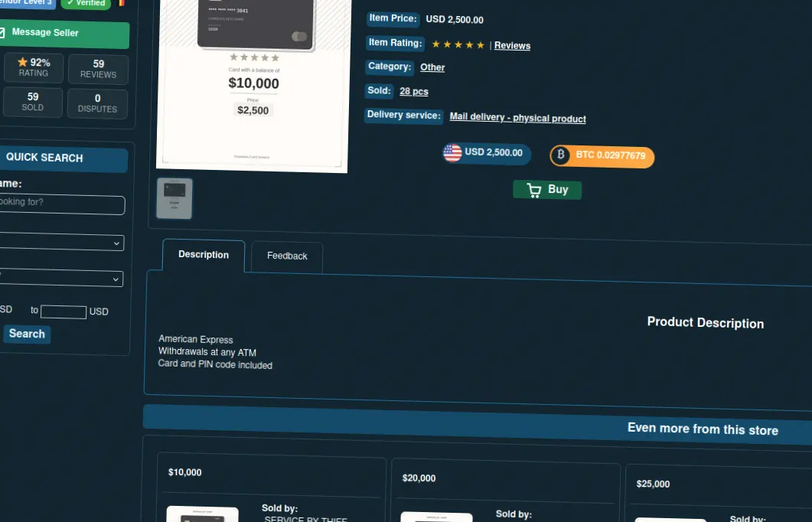Open the Other category link
This screenshot has width=812, height=522.
(x=432, y=67)
